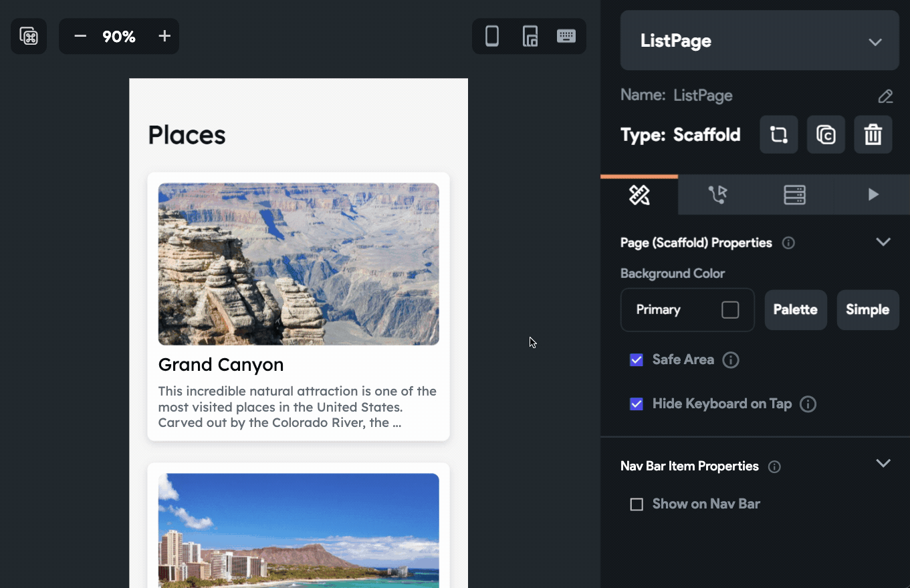Open the ListPage widget dropdown
The height and width of the screenshot is (588, 910).
(760, 41)
